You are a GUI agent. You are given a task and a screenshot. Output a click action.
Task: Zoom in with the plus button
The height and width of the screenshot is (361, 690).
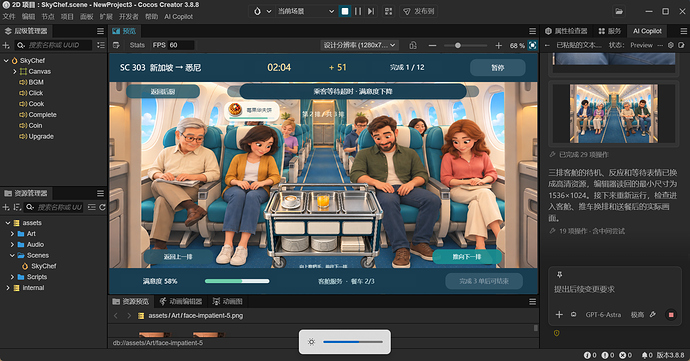499,45
